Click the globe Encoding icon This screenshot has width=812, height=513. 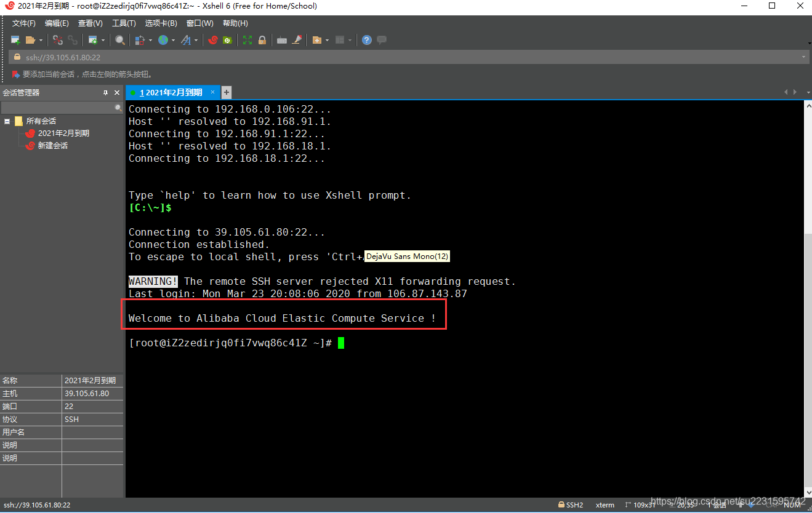pos(163,40)
